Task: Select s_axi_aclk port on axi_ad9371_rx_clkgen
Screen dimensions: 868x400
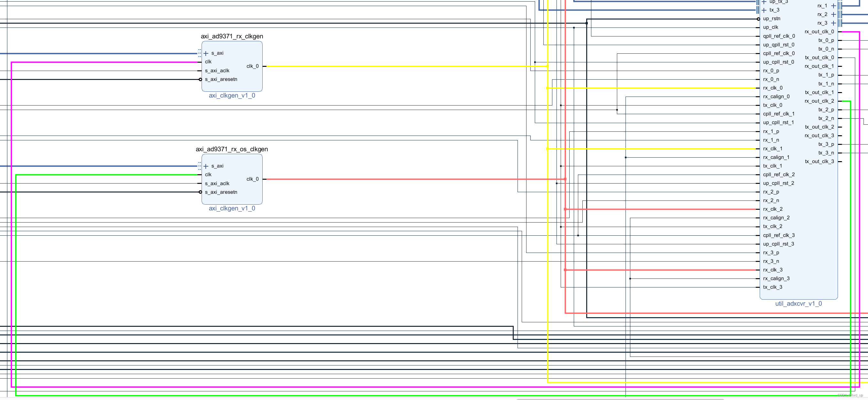Action: (217, 70)
